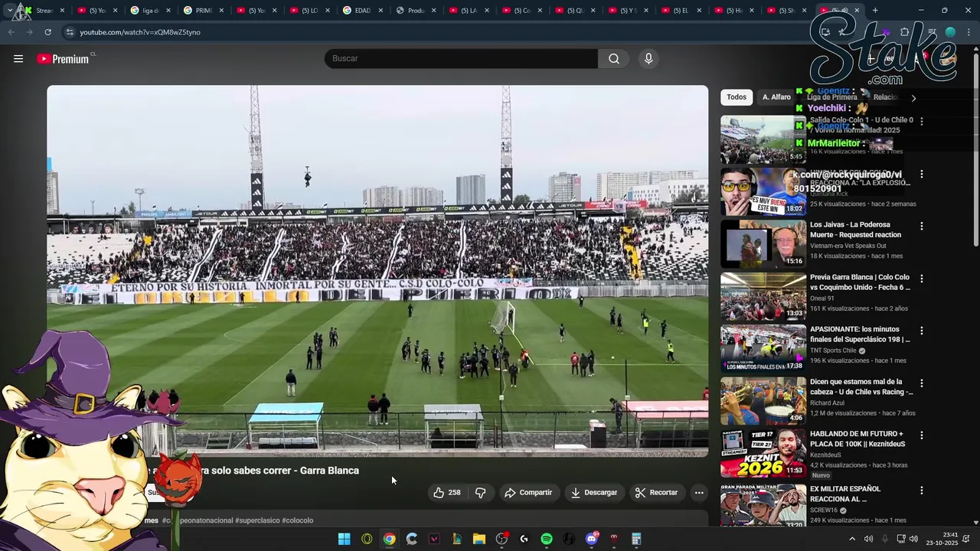The image size is (980, 551).
Task: Click the TNT Sports Chile channel name
Action: 833,350
